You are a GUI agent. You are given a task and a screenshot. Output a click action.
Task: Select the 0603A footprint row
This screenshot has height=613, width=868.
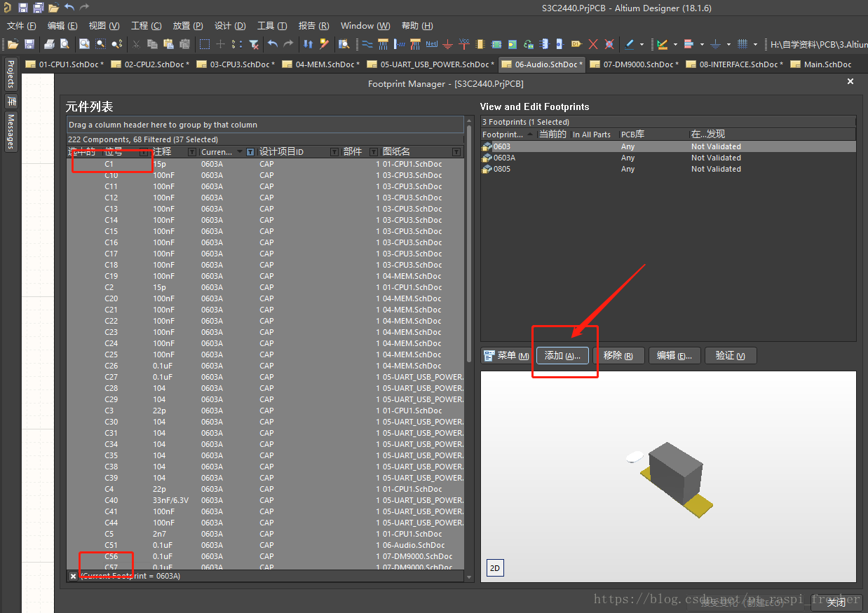coord(668,158)
